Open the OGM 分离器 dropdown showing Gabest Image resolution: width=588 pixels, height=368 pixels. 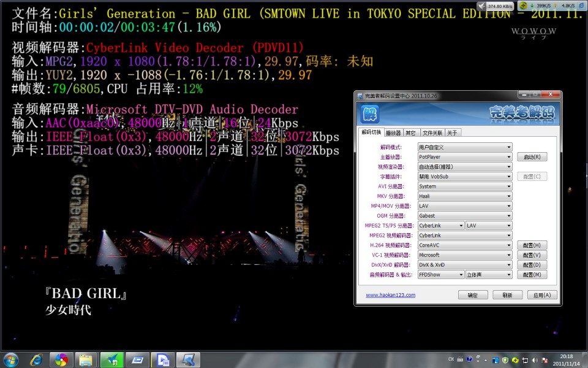tap(465, 215)
